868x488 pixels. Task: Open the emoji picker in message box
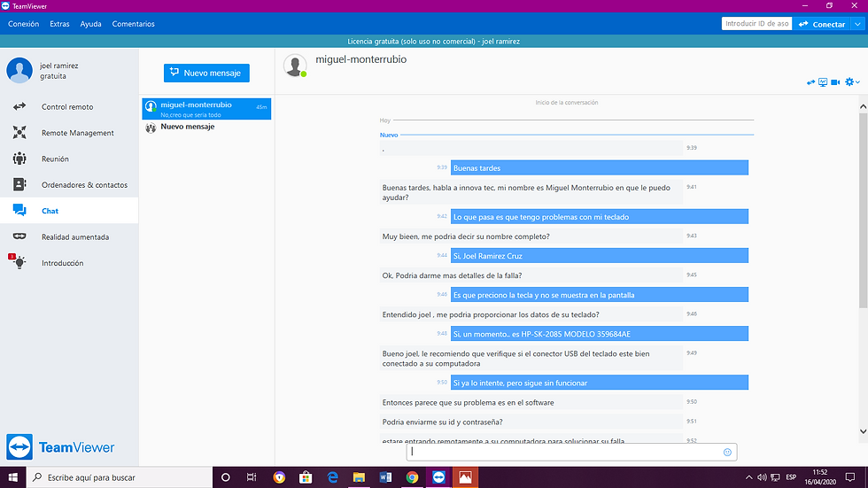click(727, 453)
